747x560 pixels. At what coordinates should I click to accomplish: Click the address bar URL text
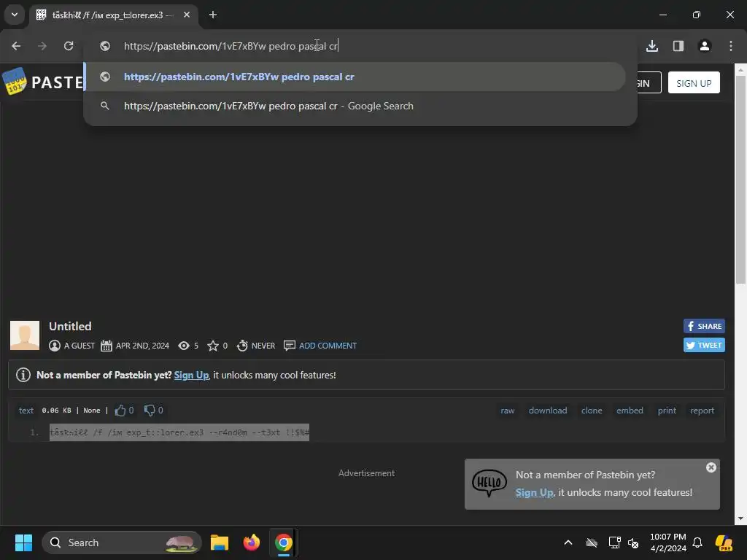[231, 46]
